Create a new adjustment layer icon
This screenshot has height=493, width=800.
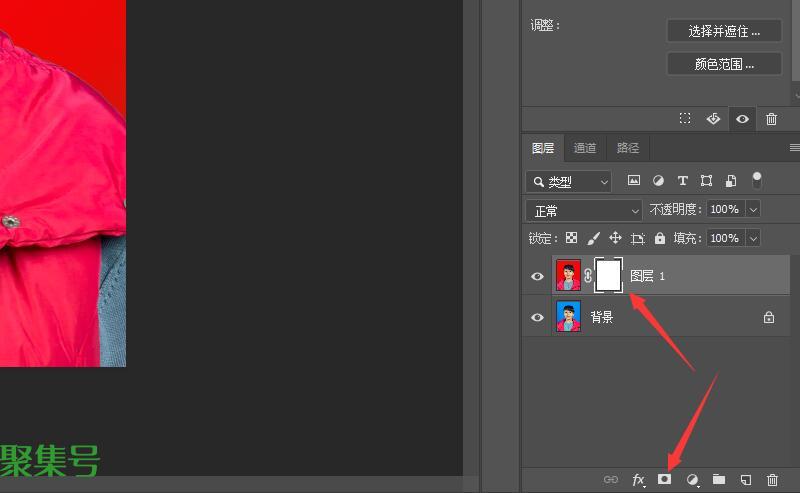coord(692,480)
